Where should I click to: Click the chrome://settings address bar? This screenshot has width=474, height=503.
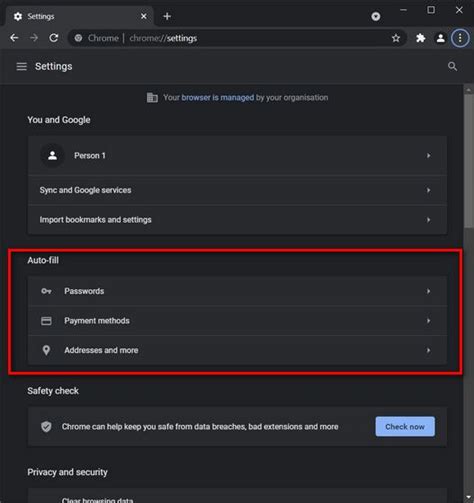tap(237, 38)
